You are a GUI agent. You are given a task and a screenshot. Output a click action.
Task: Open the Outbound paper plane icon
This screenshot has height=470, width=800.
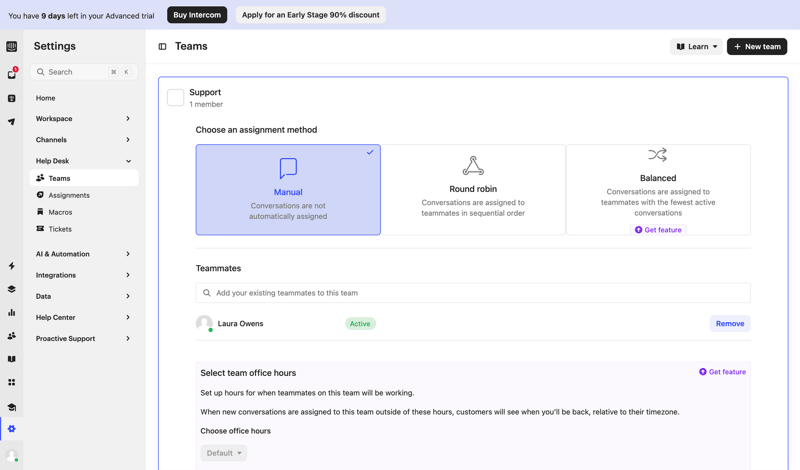[x=11, y=121]
